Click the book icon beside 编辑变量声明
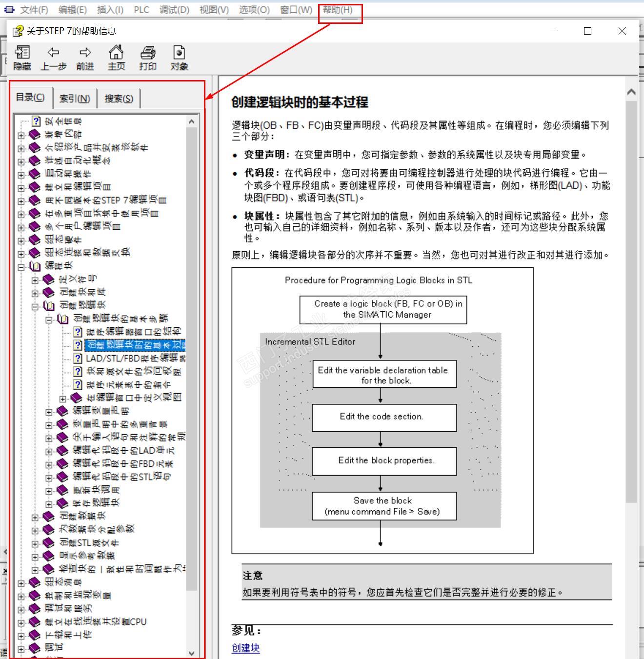 point(62,411)
